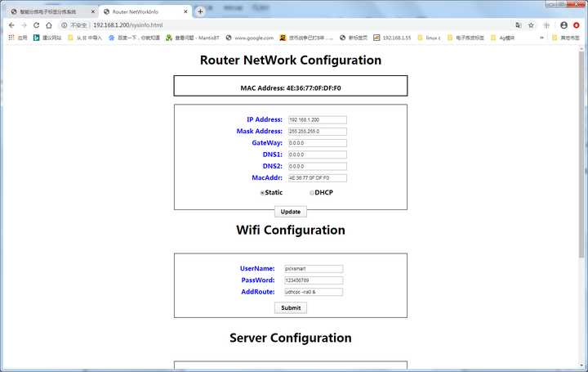Image resolution: width=588 pixels, height=372 pixels.
Task: Click the Wifi Submit button
Action: (291, 307)
